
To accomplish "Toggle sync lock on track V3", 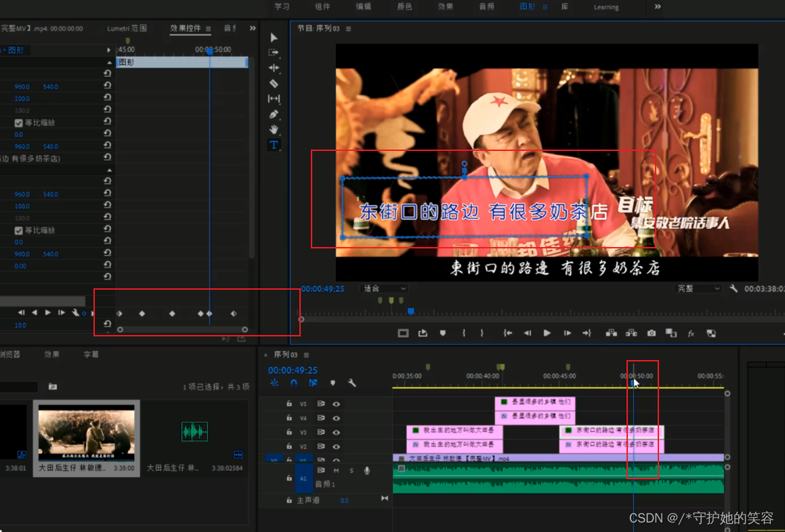I will click(321, 432).
